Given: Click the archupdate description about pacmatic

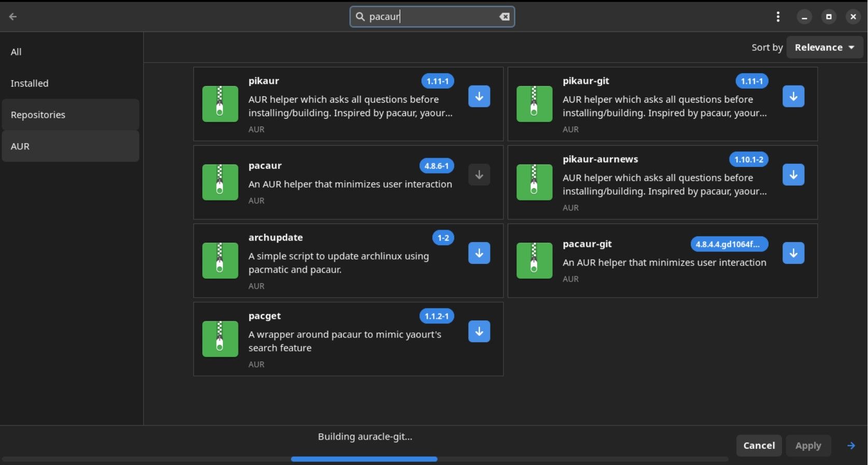Looking at the screenshot, I should pyautogui.click(x=339, y=263).
